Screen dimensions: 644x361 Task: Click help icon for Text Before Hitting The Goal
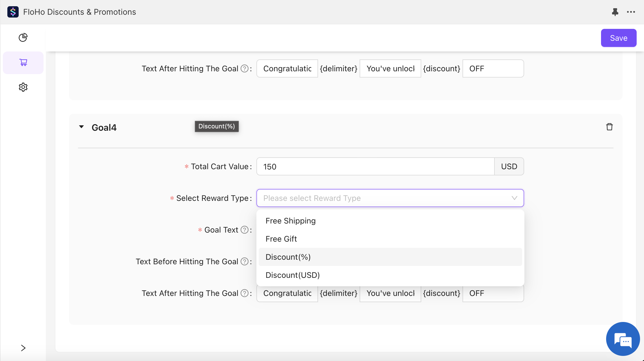tap(244, 261)
